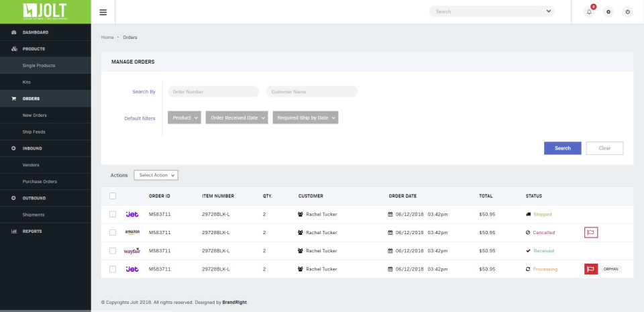The image size is (644, 312).
Task: Click the Amazon marketplace logo
Action: (x=132, y=232)
